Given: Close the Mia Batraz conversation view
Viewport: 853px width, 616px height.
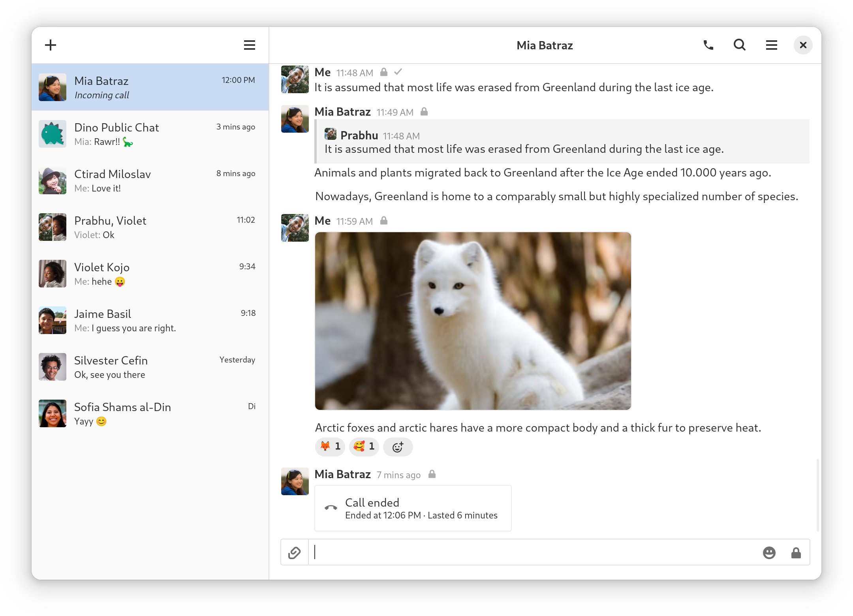Looking at the screenshot, I should (x=803, y=45).
